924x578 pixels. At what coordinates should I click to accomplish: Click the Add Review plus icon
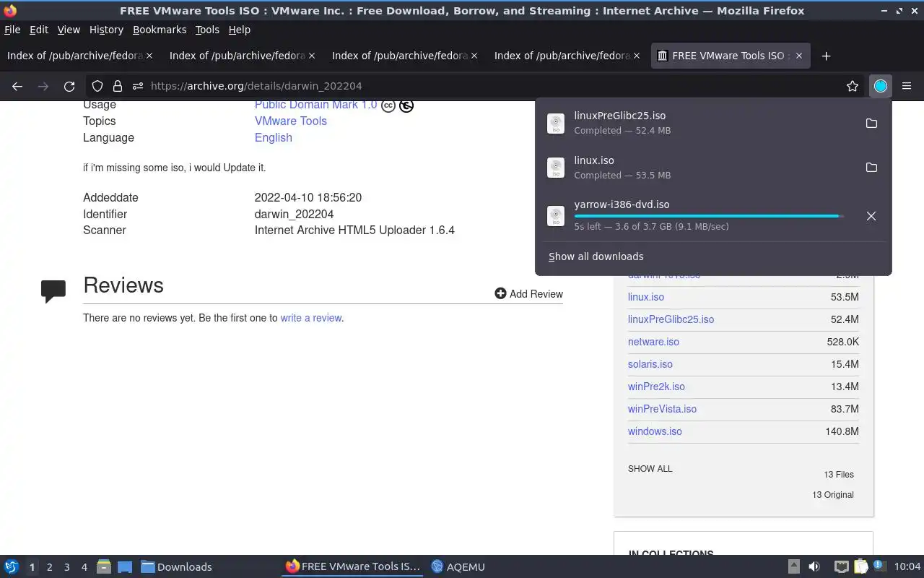pyautogui.click(x=500, y=293)
